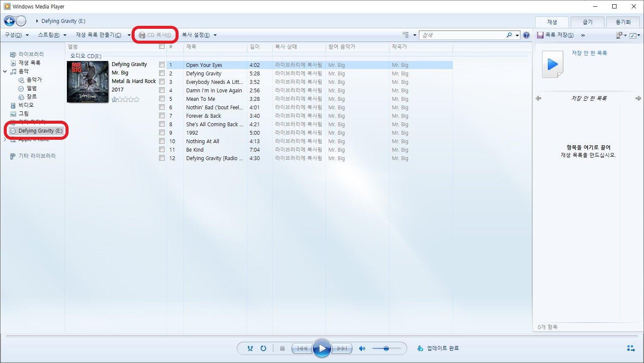Check the box for Forever & Back
644x363 pixels.
162,116
